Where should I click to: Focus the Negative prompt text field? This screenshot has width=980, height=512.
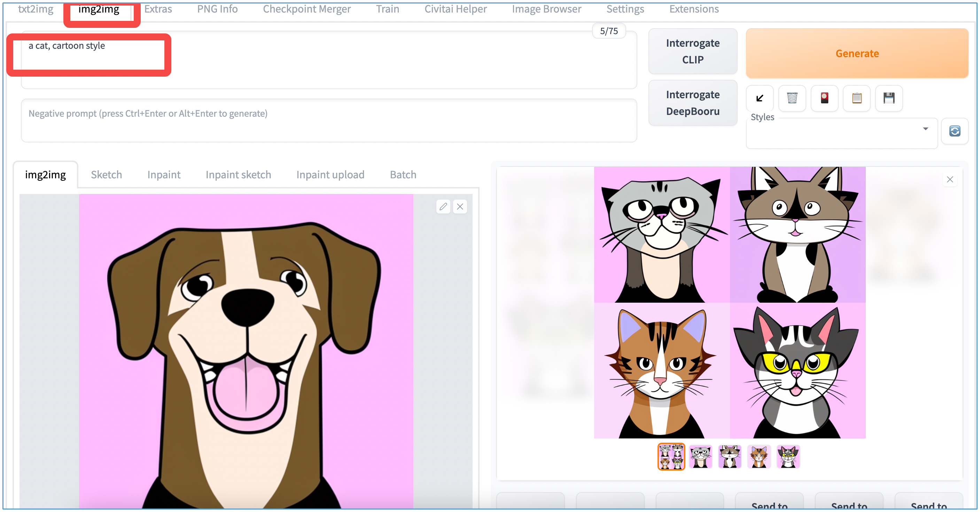click(x=329, y=121)
